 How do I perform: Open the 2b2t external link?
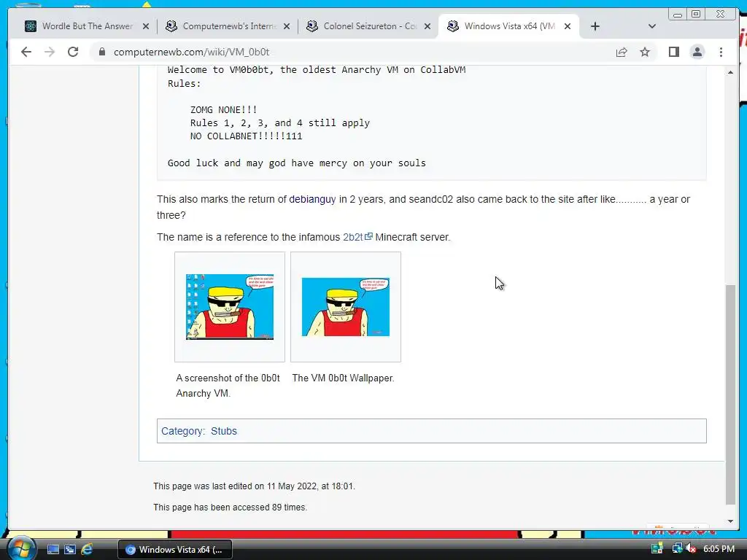pyautogui.click(x=357, y=237)
